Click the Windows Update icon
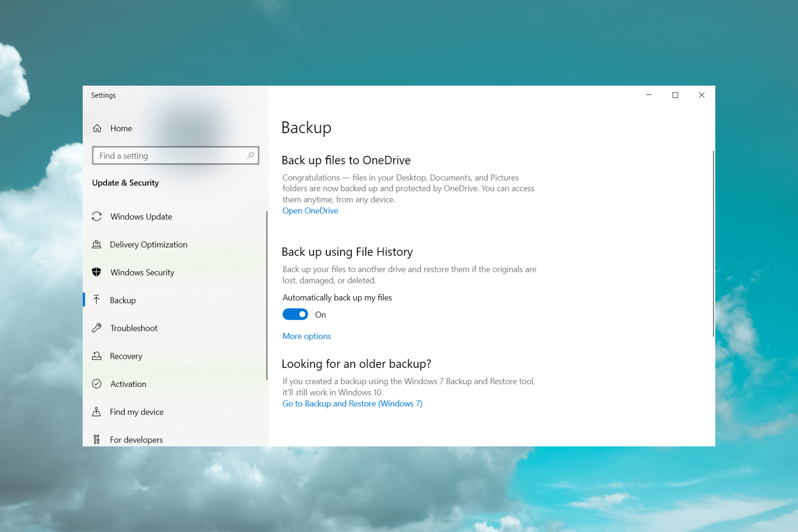This screenshot has height=532, width=798. click(x=97, y=216)
